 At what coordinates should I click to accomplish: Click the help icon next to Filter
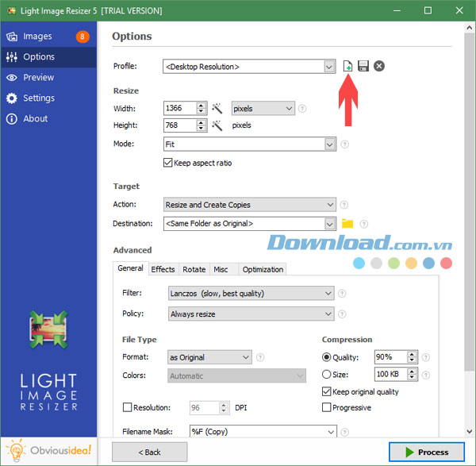tap(342, 294)
